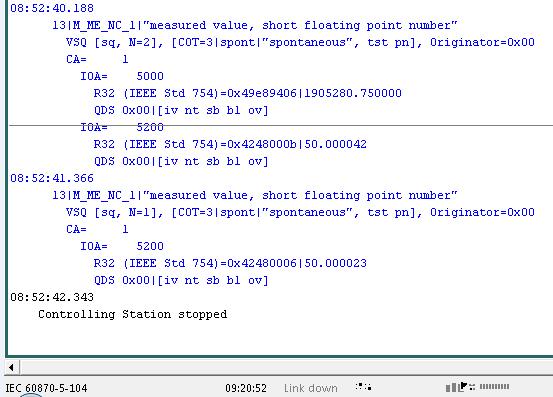Click the horizontal divider line across the log
553x397 pixels.
[x=281, y=125]
